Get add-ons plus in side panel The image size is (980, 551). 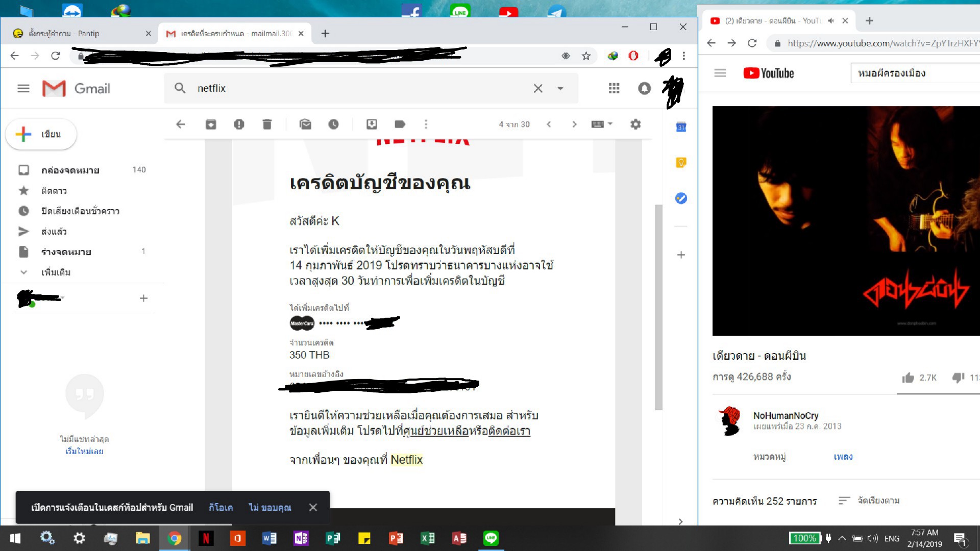pyautogui.click(x=681, y=255)
